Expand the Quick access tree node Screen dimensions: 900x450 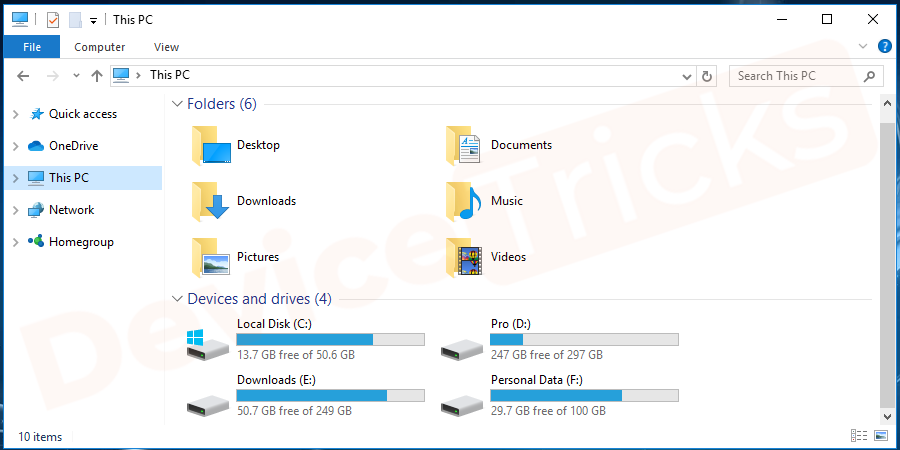point(15,114)
